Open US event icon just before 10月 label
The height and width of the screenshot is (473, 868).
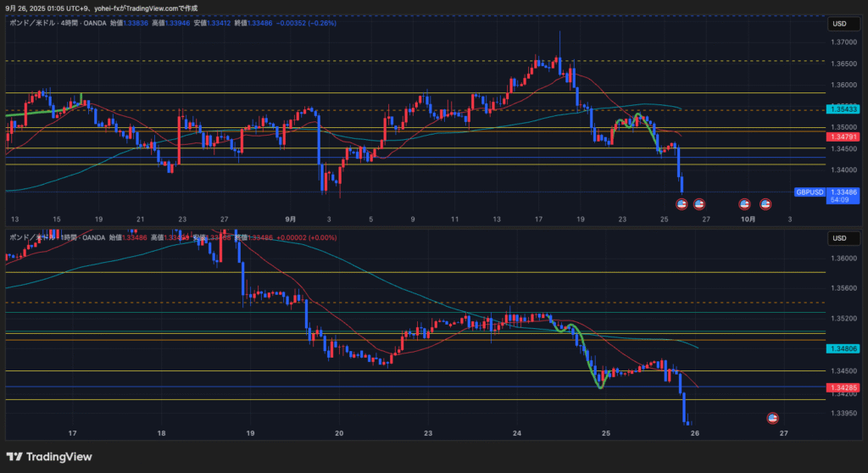744,203
